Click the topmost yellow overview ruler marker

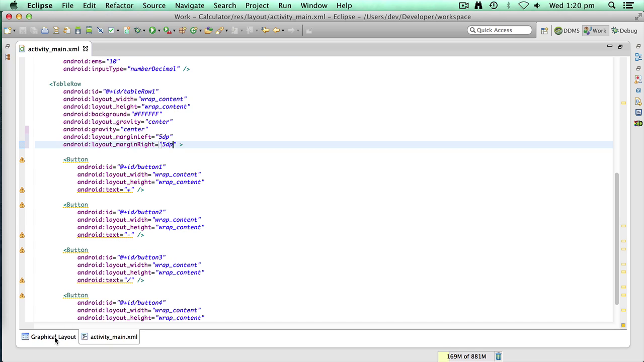tap(623, 103)
